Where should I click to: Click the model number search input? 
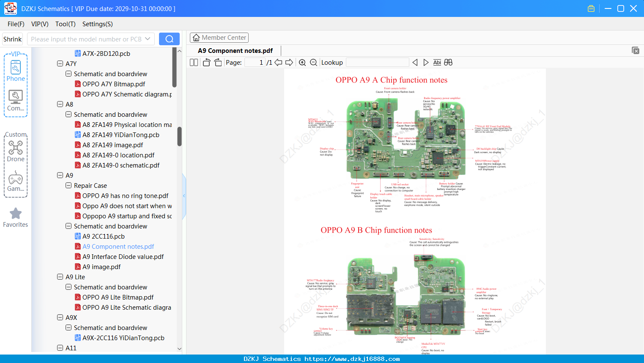pyautogui.click(x=85, y=39)
